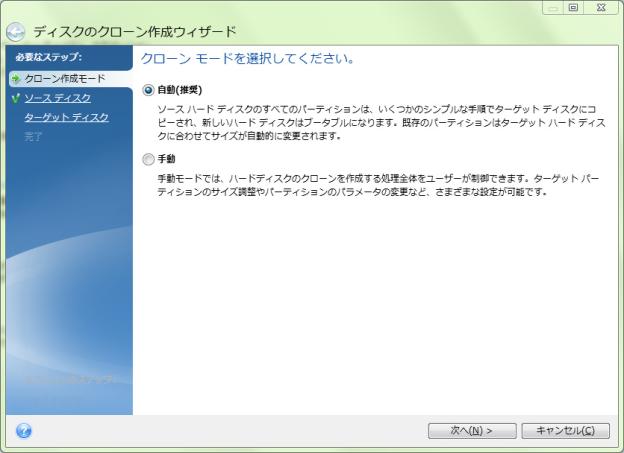This screenshot has height=453, width=624.
Task: Maximize the wizard window
Action: [573, 8]
